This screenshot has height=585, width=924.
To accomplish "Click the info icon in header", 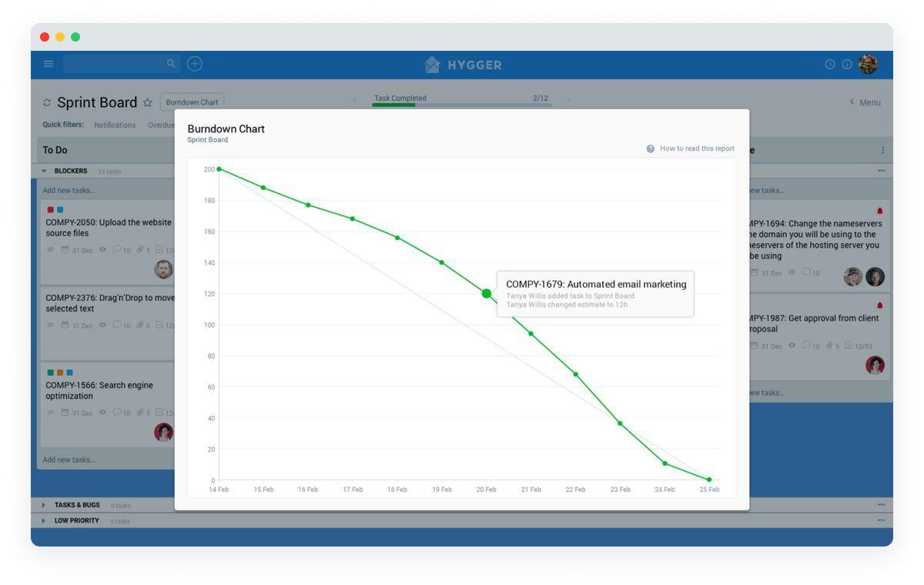I will click(x=847, y=65).
